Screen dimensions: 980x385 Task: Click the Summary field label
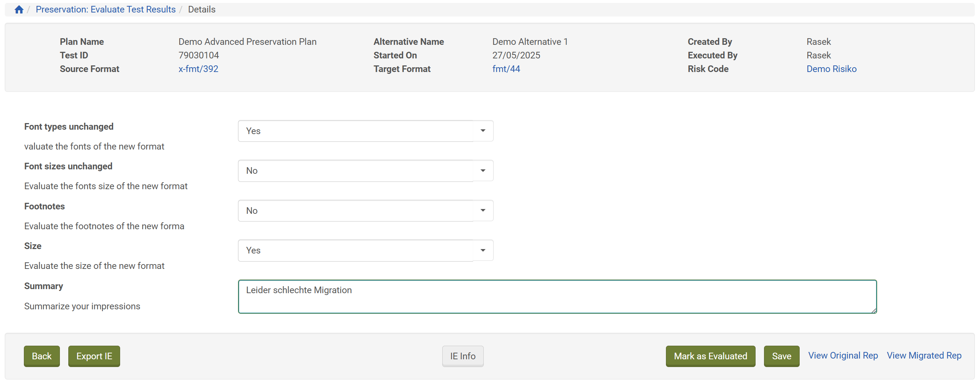click(x=44, y=286)
